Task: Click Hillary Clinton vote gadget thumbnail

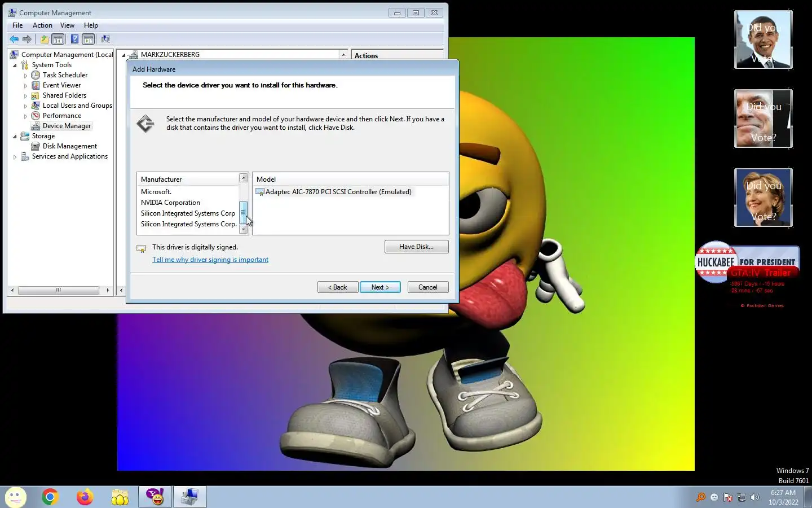Action: coord(764,198)
